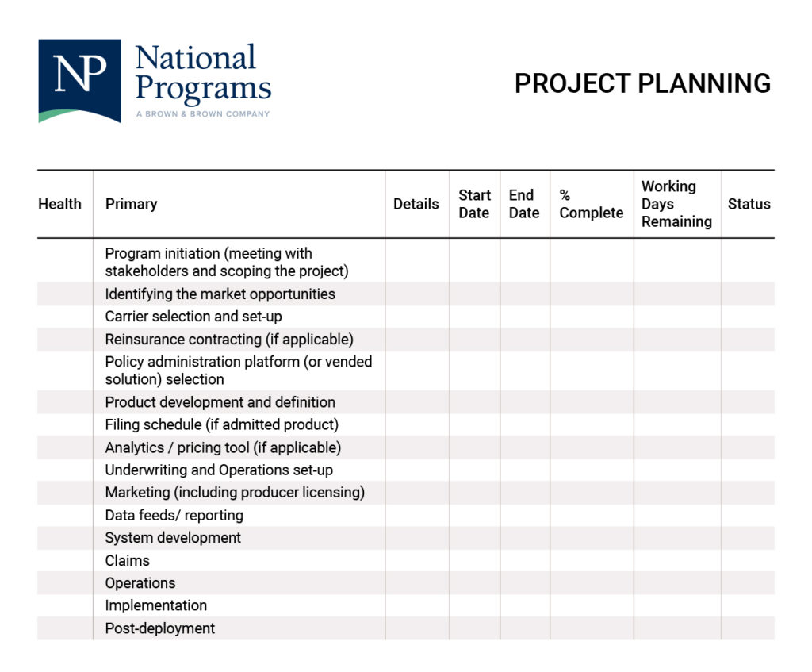This screenshot has height=672, width=812.
Task: Click the Claims row label
Action: [x=127, y=560]
